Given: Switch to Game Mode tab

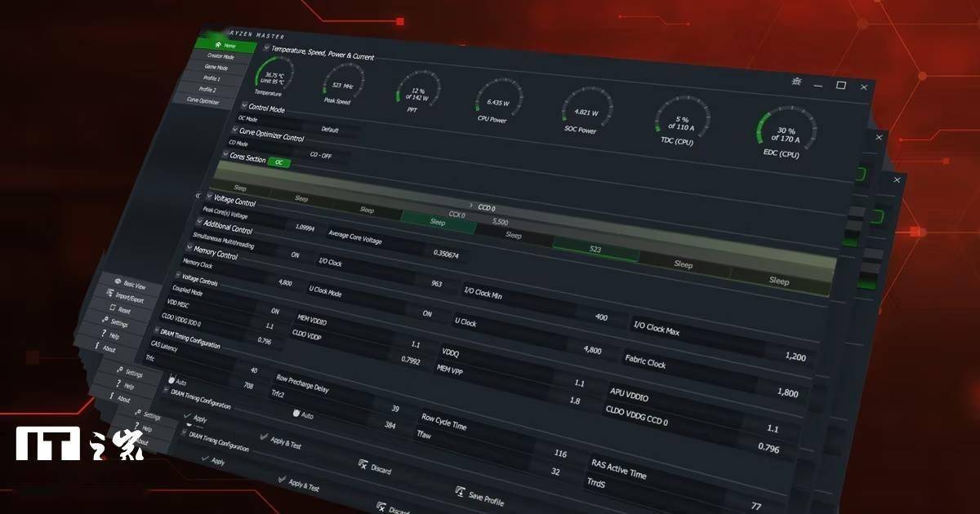Looking at the screenshot, I should click(215, 68).
